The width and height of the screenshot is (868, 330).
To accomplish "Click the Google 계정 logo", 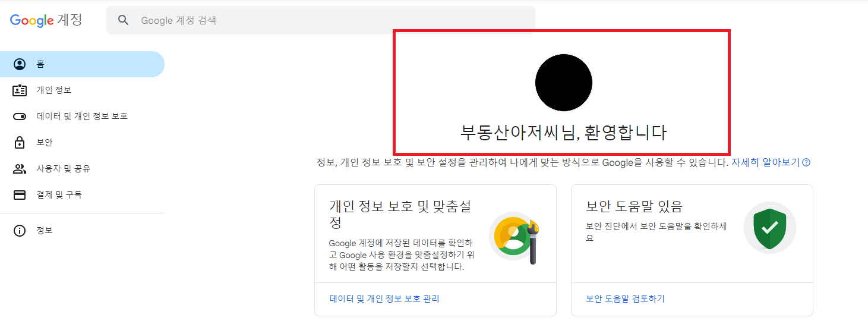I will (46, 20).
